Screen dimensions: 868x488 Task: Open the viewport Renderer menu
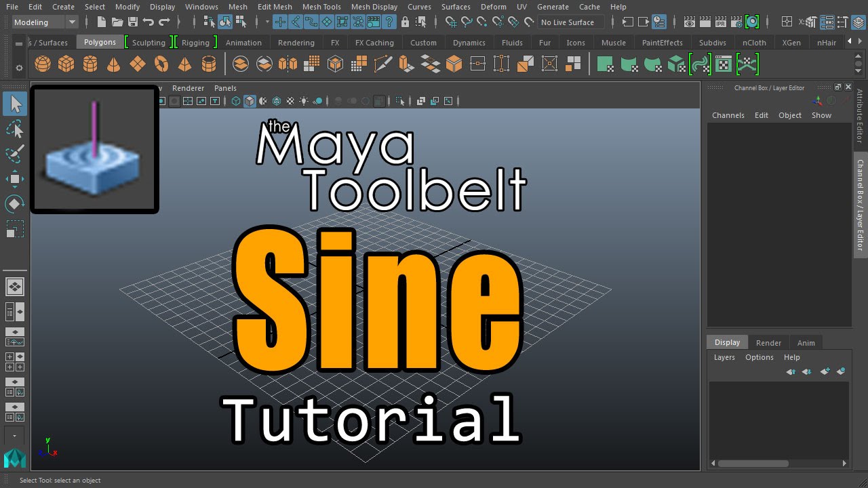point(188,88)
